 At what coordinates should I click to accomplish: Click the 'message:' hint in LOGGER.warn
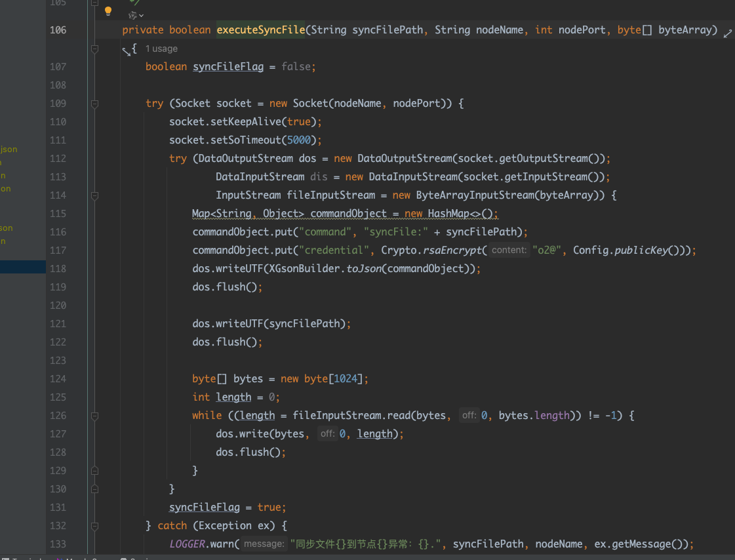pos(264,544)
